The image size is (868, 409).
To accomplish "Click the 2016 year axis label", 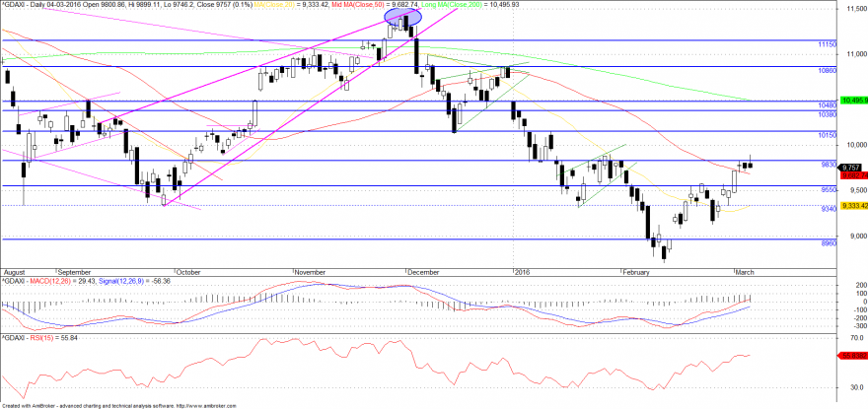I will coord(522,272).
